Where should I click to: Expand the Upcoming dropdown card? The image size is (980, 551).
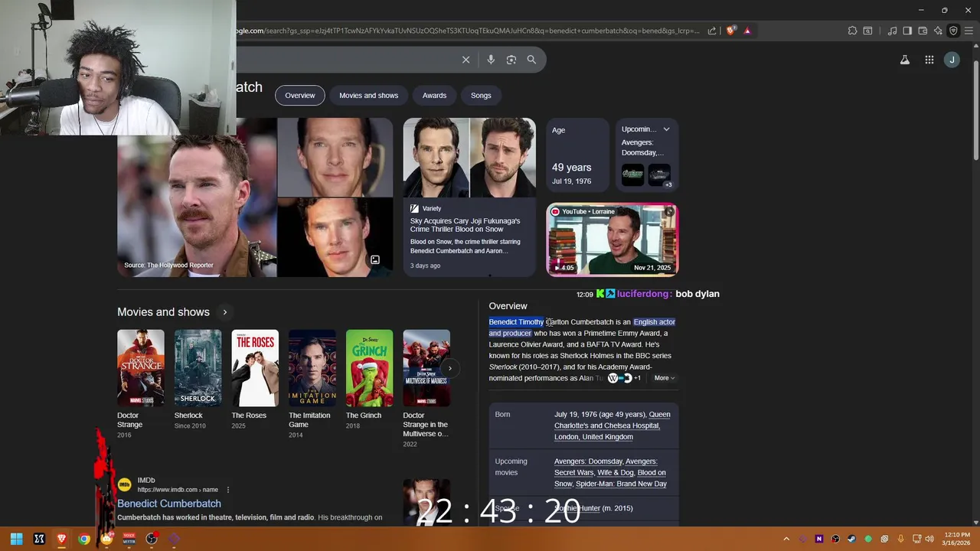[x=666, y=129]
